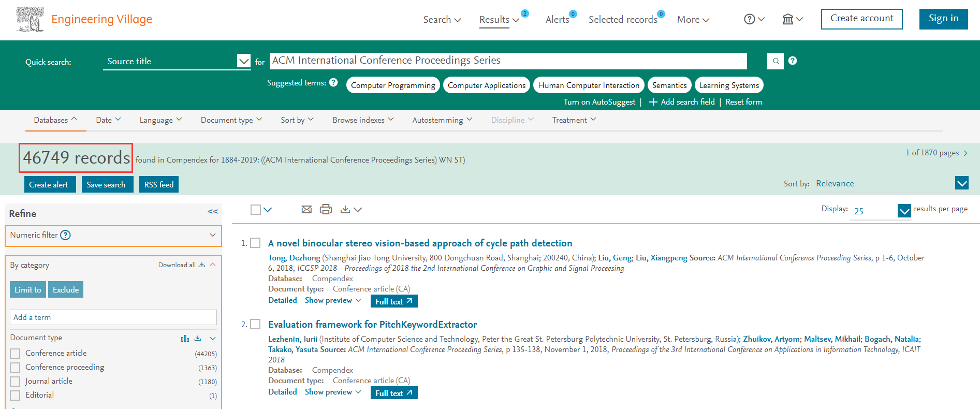980x409 pixels.
Task: Open Detailed view of first record
Action: (283, 300)
